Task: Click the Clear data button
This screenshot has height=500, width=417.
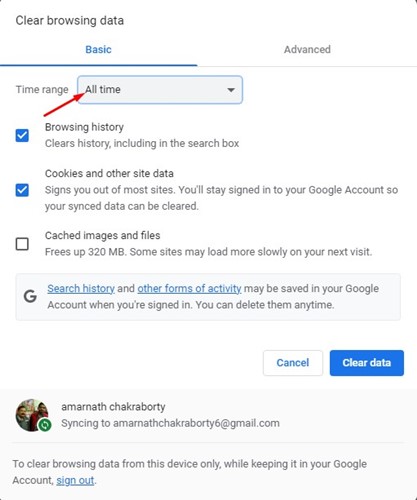Action: [367, 363]
